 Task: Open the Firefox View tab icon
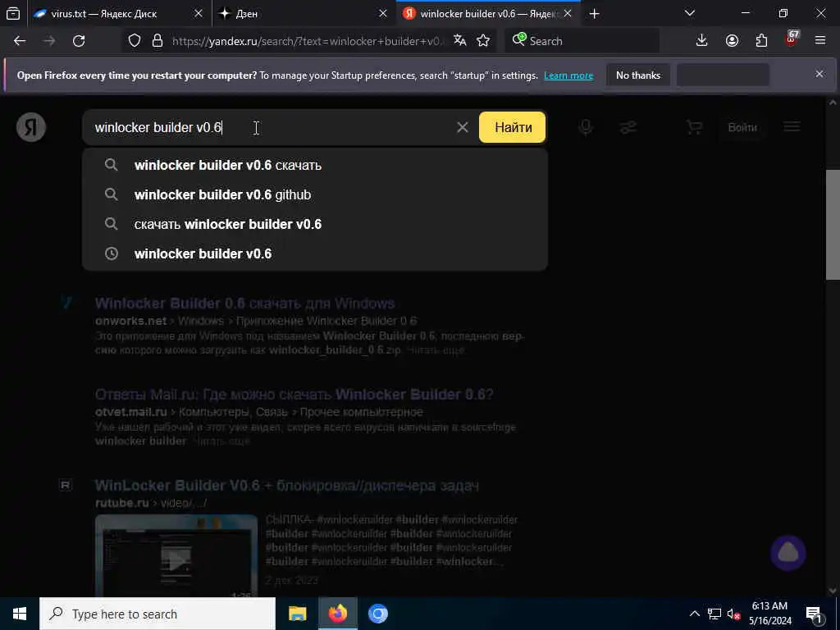click(x=13, y=13)
